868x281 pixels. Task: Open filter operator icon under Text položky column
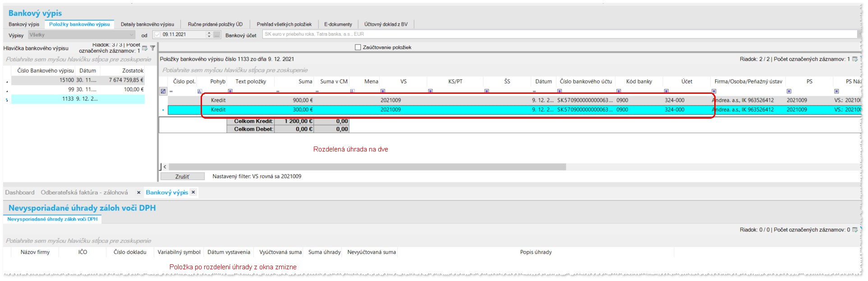[230, 91]
